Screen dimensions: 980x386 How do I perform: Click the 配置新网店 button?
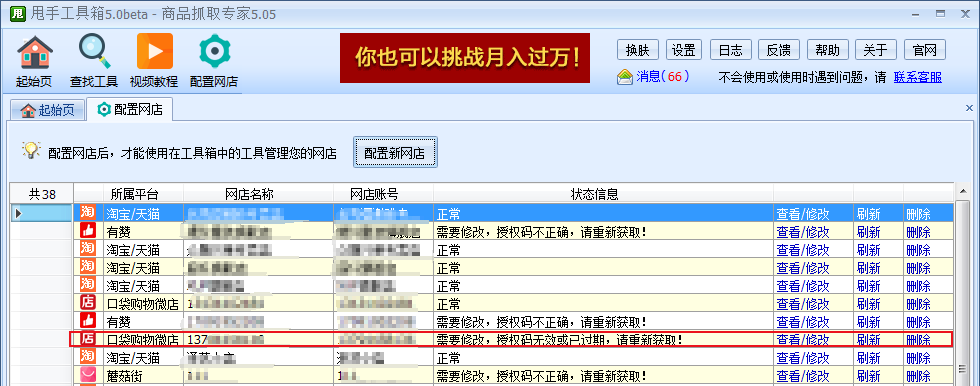tap(395, 152)
